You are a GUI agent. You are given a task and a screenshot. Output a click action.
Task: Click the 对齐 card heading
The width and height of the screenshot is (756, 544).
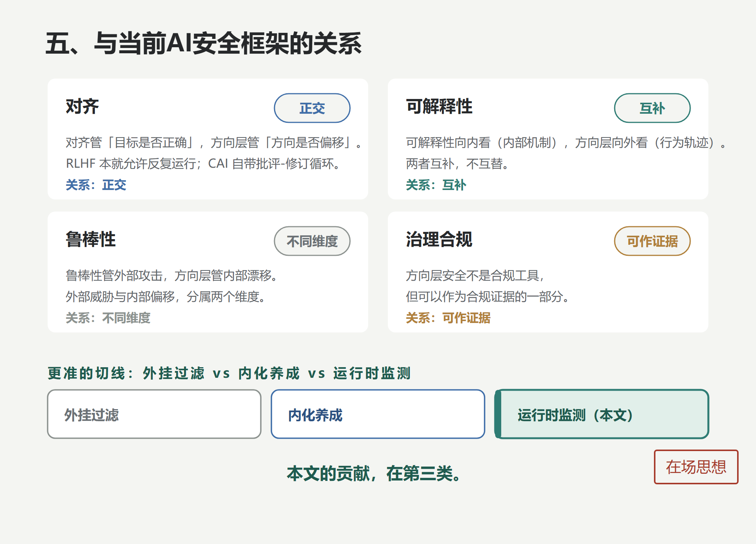82,106
